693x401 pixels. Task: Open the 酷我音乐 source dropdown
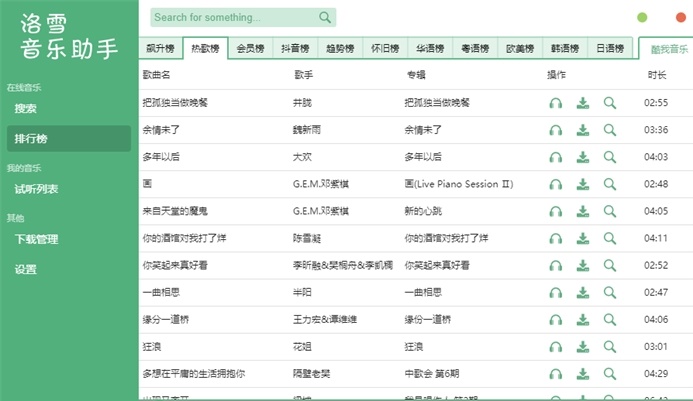668,49
